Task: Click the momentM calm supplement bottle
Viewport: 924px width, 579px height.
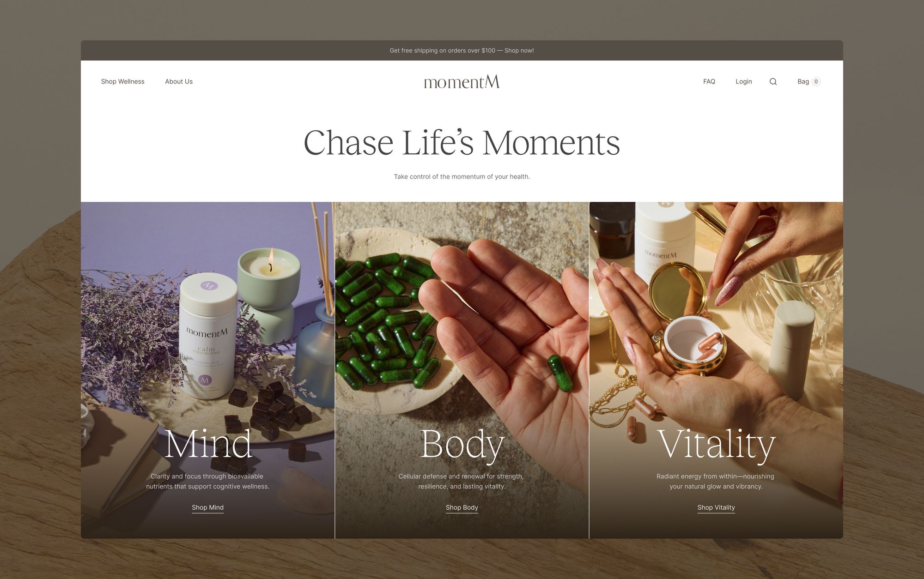Action: [207, 336]
